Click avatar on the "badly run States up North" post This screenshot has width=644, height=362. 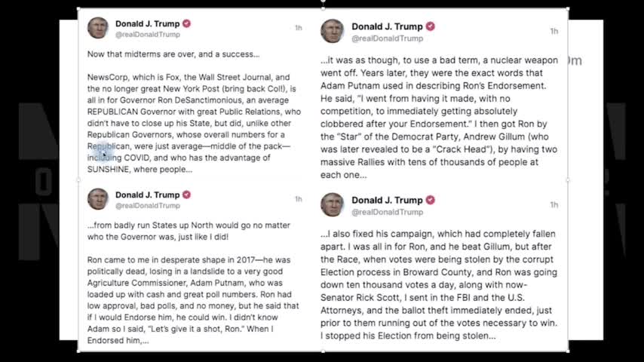pyautogui.click(x=98, y=199)
